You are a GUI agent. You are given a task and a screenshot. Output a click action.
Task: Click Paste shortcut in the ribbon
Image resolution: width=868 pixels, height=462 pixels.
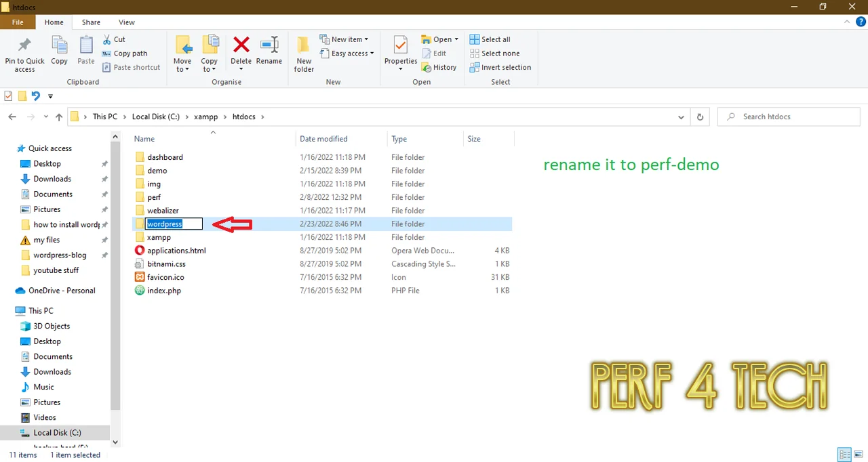click(x=132, y=67)
